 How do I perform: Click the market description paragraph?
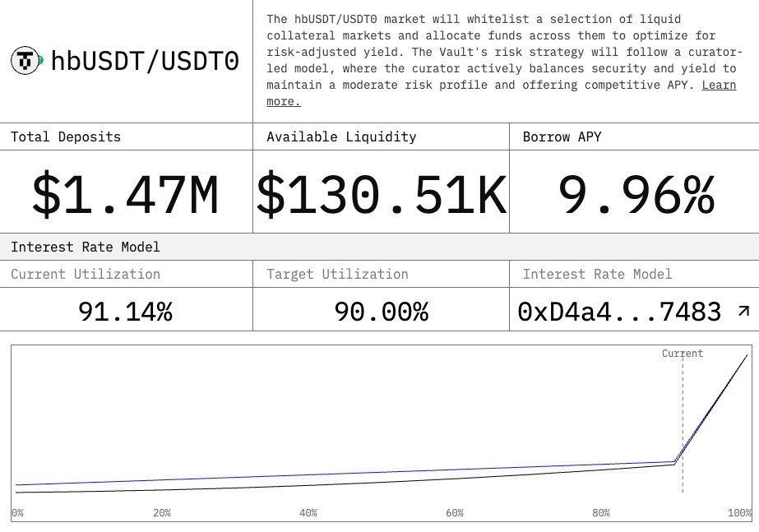(503, 60)
